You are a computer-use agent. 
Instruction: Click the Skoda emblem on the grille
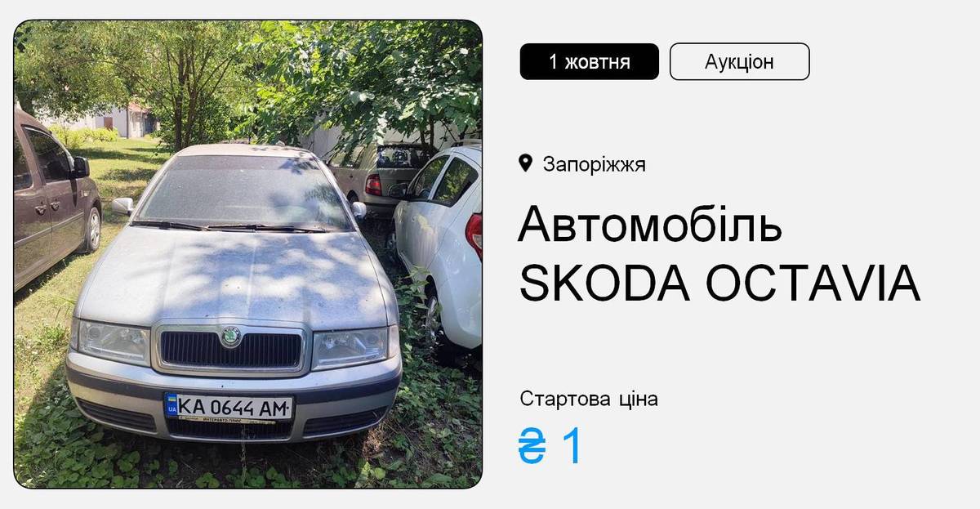[231, 336]
